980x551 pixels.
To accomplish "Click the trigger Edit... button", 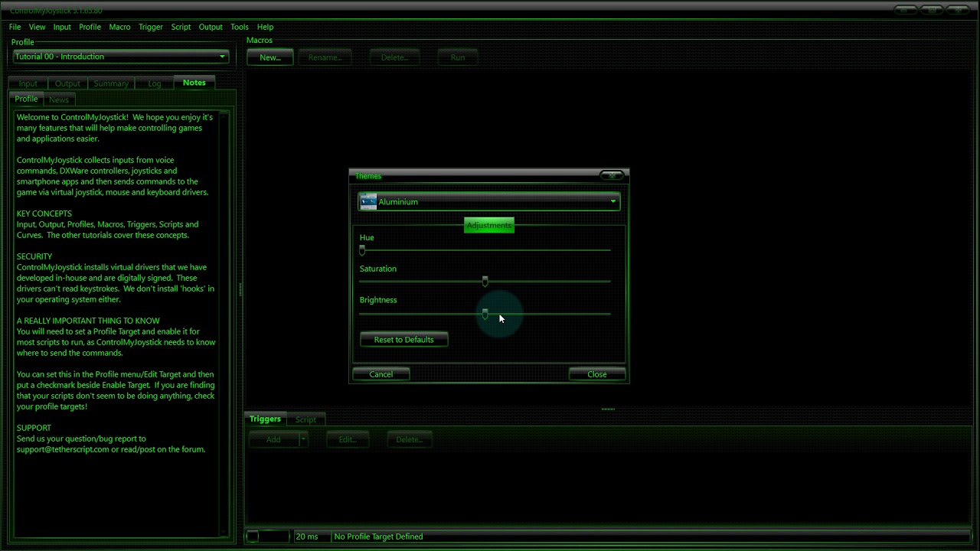I will (x=348, y=439).
